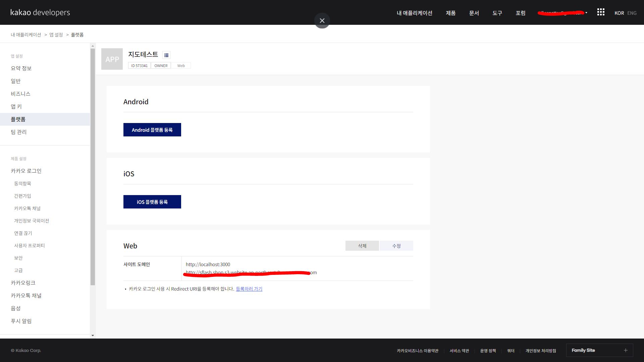This screenshot has width=644, height=362.
Task: Open the app list icon beside 지도테스트
Action: [x=166, y=55]
